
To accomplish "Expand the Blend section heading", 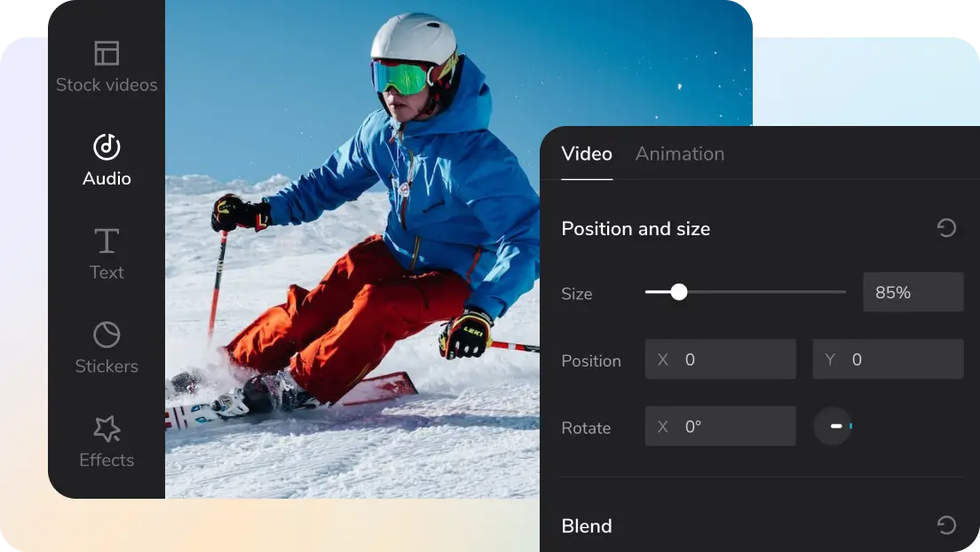I will pyautogui.click(x=587, y=525).
